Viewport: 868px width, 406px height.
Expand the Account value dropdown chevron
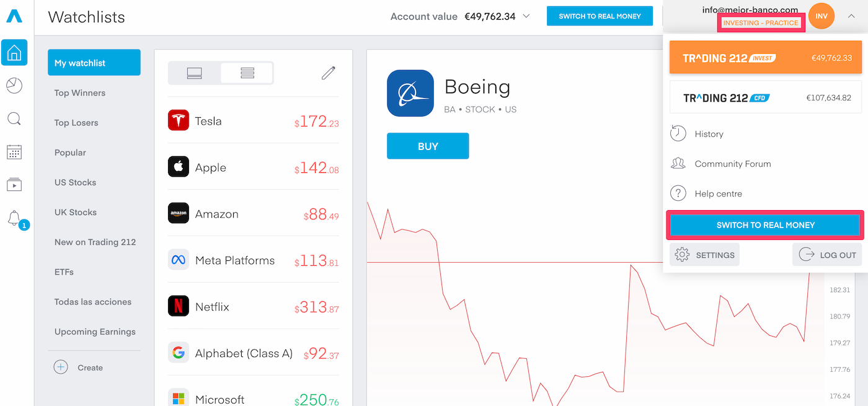[526, 16]
